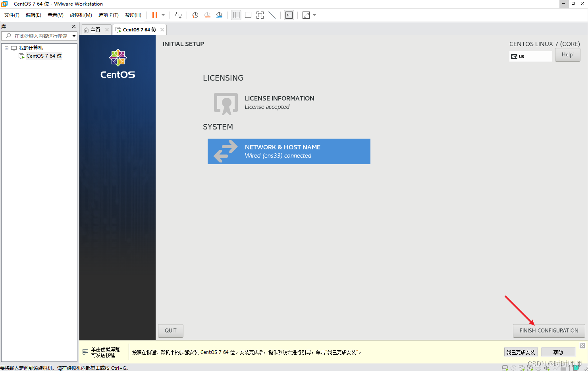Click the VMware Workstation title bar icon

click(4, 4)
